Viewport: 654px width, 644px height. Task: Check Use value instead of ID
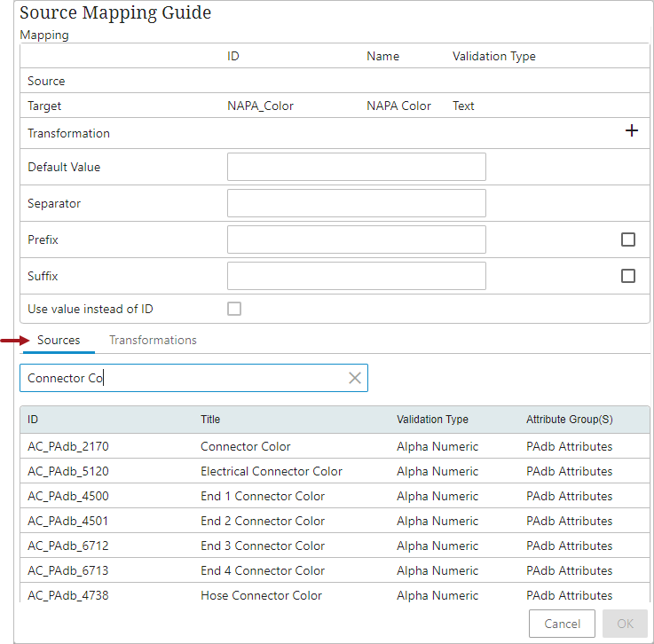[x=234, y=309]
